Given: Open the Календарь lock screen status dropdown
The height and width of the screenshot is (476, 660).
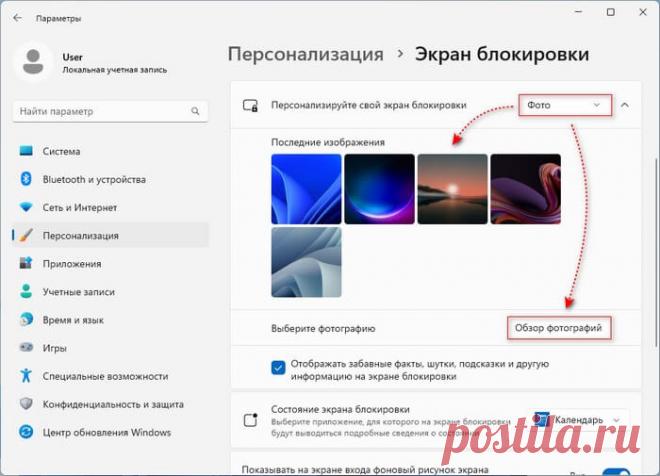Looking at the screenshot, I should click(580, 419).
